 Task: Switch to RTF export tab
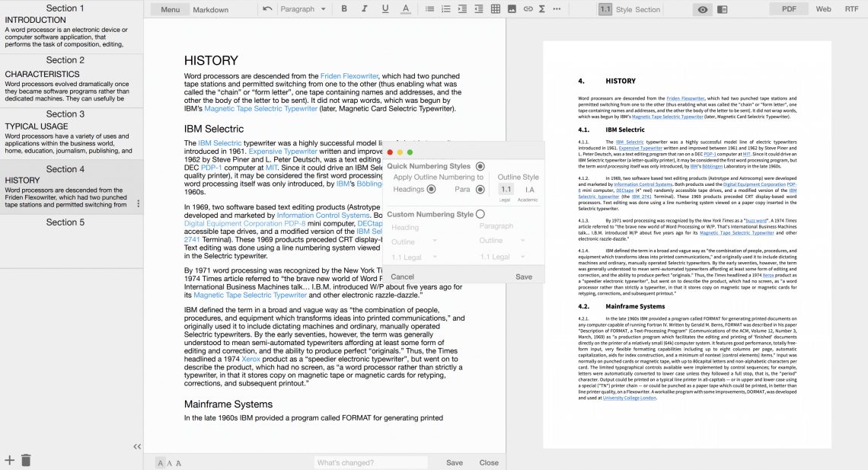(x=851, y=9)
